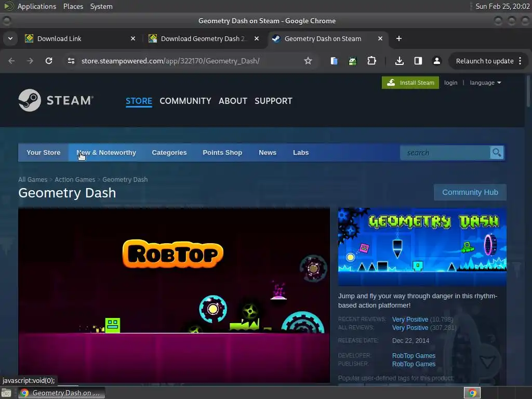Open New & Noteworthy menu
The height and width of the screenshot is (399, 532).
pos(106,153)
